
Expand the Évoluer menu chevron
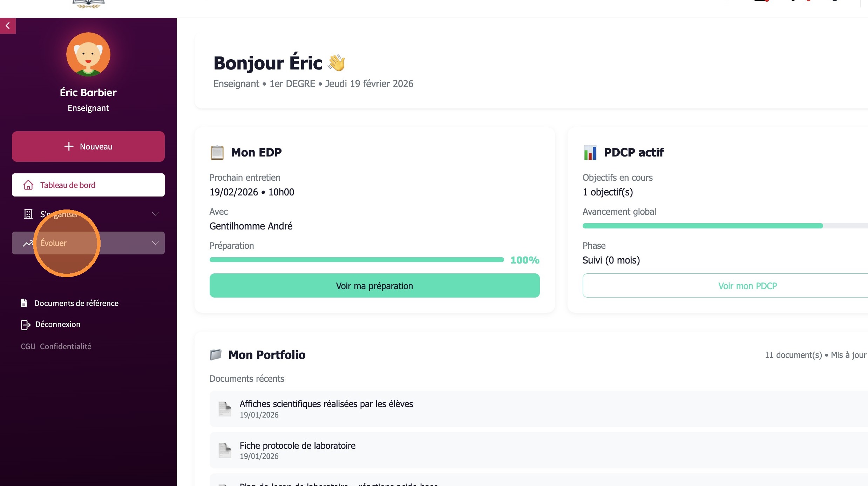coord(155,243)
